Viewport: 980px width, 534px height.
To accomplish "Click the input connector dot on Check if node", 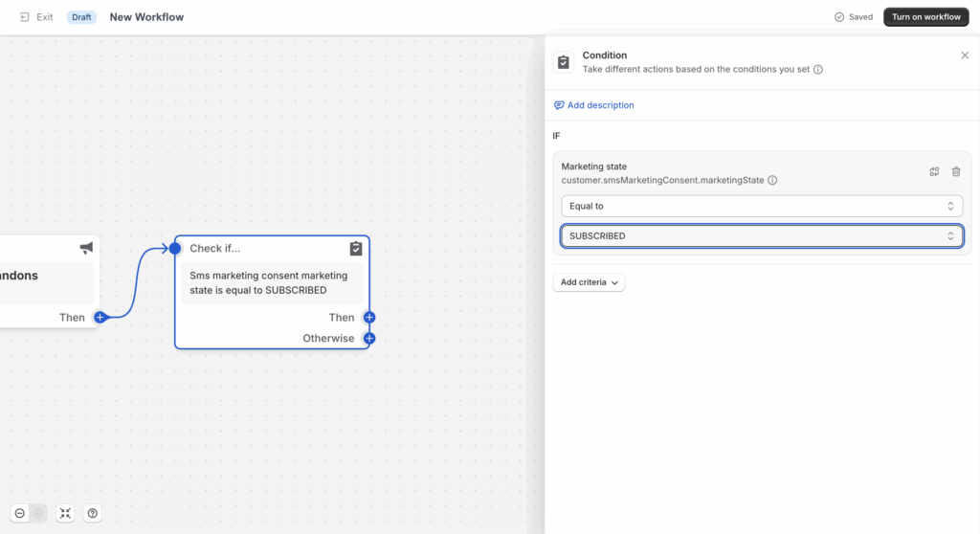I will coord(175,248).
